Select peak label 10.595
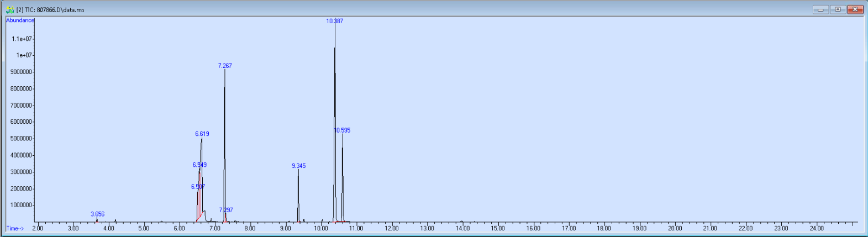 [342, 130]
